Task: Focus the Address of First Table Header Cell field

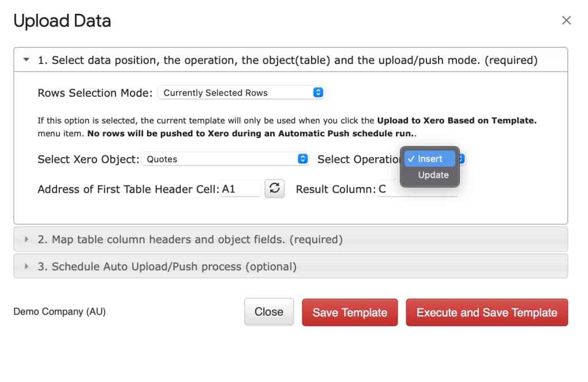Action: (240, 189)
